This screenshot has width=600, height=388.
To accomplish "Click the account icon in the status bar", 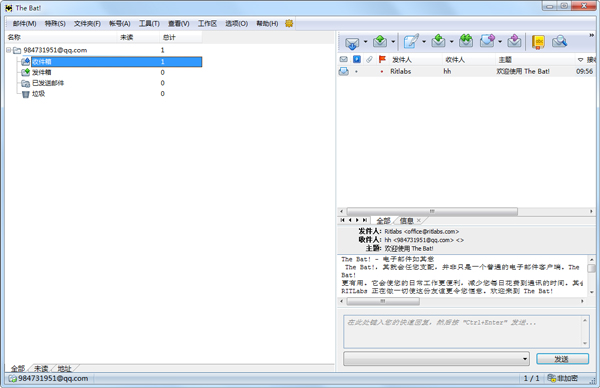I will pos(13,378).
